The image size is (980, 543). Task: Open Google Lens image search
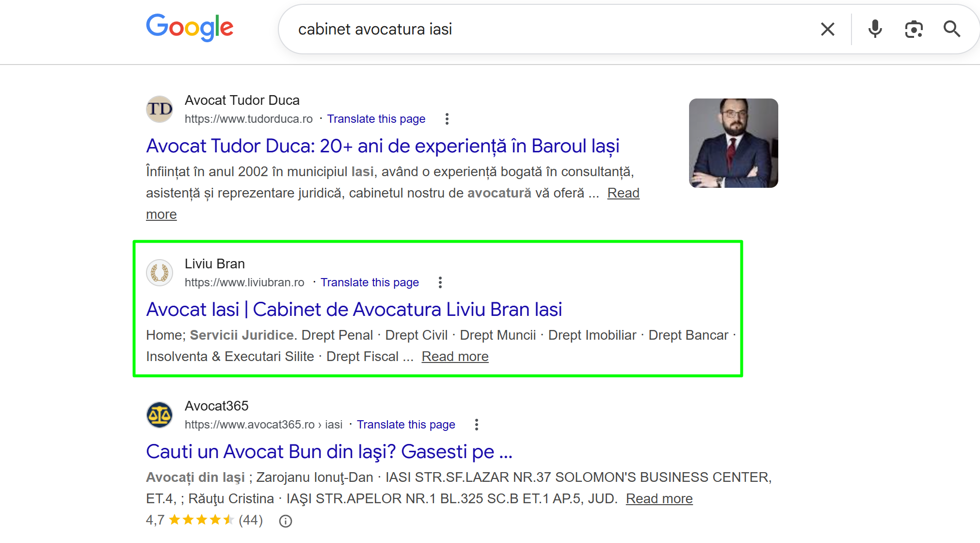coord(914,29)
